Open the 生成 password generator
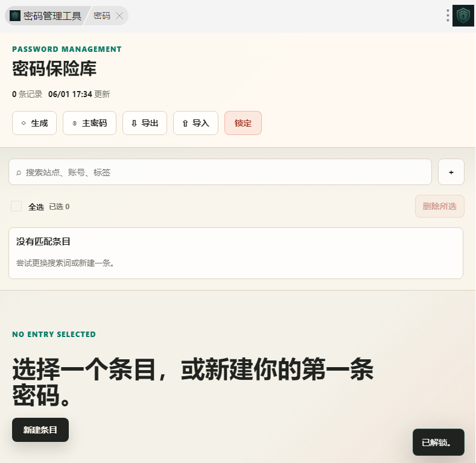 pos(34,123)
